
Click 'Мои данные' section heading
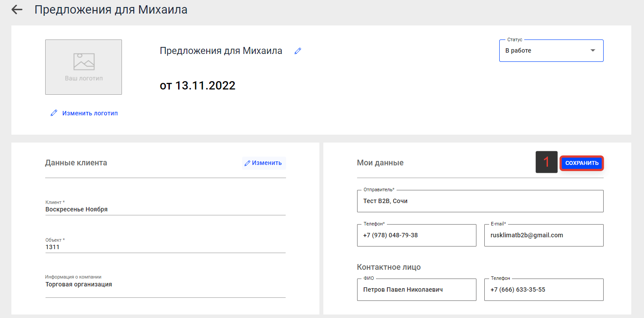[380, 163]
